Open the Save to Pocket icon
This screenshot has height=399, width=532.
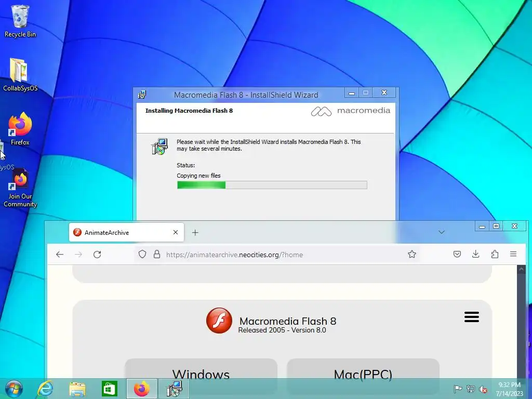tap(457, 254)
